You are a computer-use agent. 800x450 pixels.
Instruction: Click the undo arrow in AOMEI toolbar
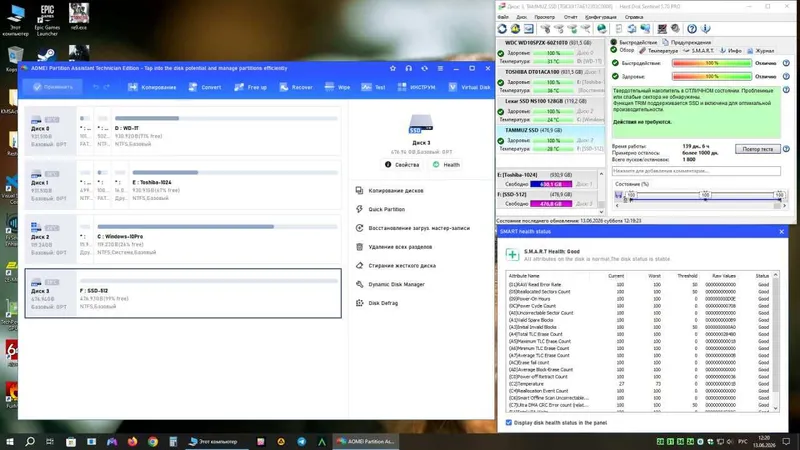(96, 87)
